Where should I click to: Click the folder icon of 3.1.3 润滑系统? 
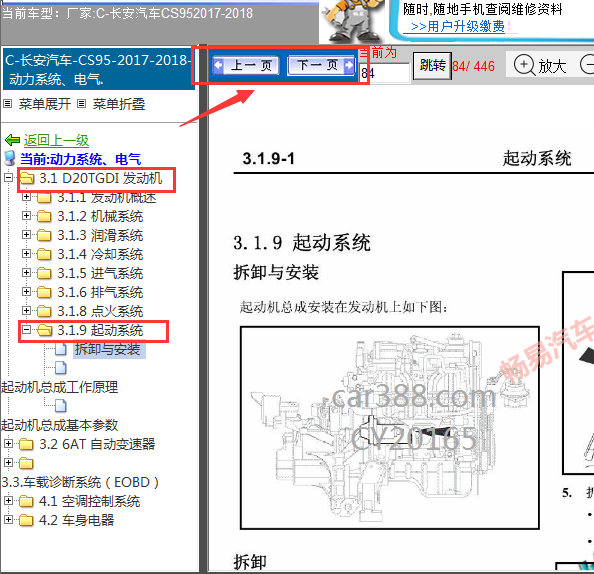coord(44,235)
